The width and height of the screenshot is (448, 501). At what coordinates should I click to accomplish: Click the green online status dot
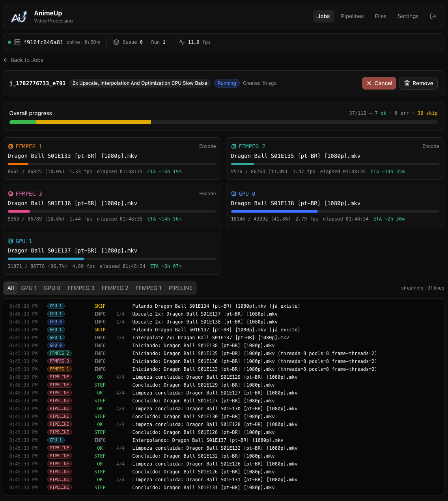tap(9, 42)
